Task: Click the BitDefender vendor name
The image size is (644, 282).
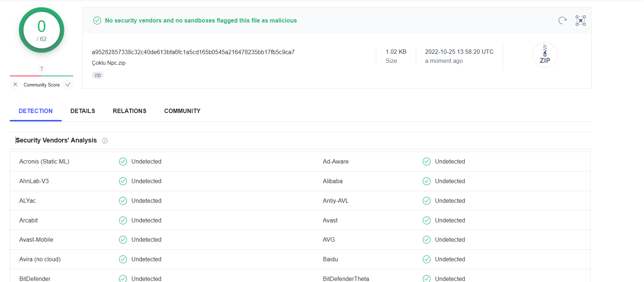Action: 35,279
